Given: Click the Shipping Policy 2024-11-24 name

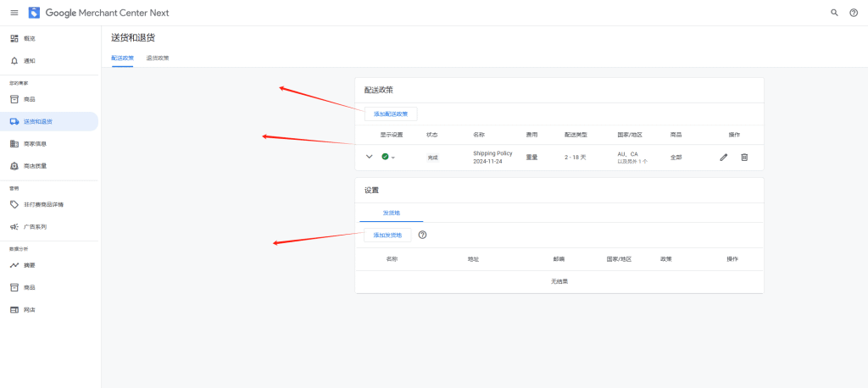Looking at the screenshot, I should pyautogui.click(x=492, y=158).
